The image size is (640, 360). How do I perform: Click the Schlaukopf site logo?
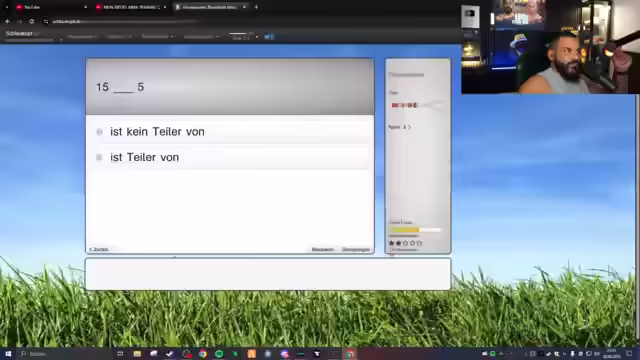pos(19,34)
